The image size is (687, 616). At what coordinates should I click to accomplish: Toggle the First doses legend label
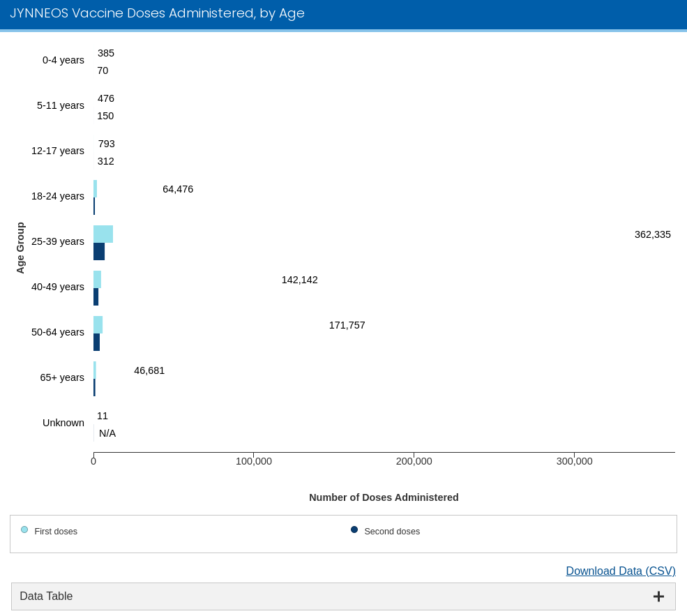[56, 532]
